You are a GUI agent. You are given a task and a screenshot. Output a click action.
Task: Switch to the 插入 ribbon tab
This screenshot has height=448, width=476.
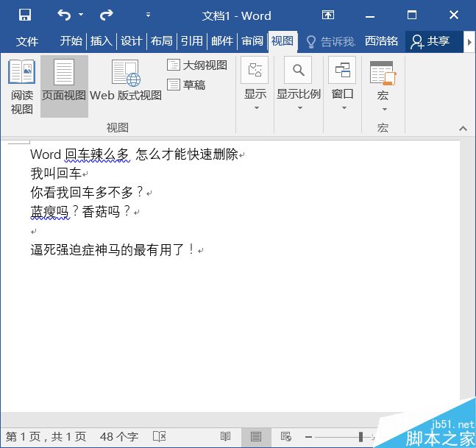(101, 41)
